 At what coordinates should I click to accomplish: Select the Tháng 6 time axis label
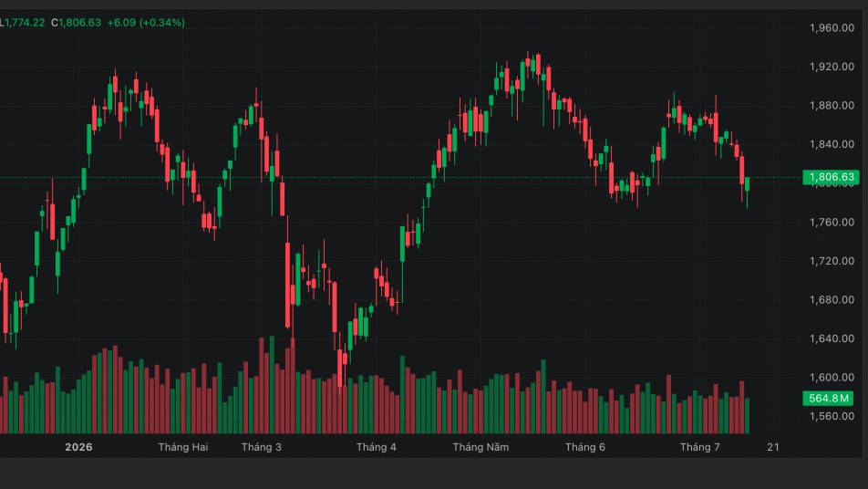[x=585, y=447]
